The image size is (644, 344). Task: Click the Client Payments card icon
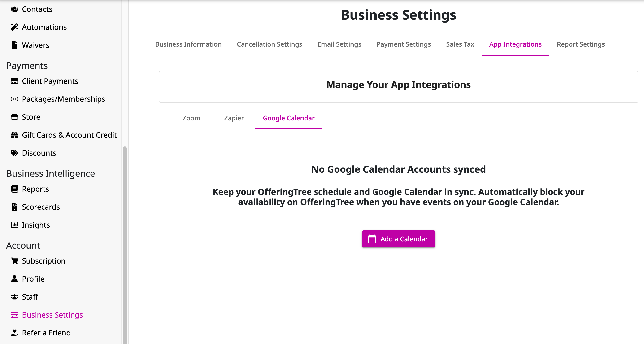[15, 81]
